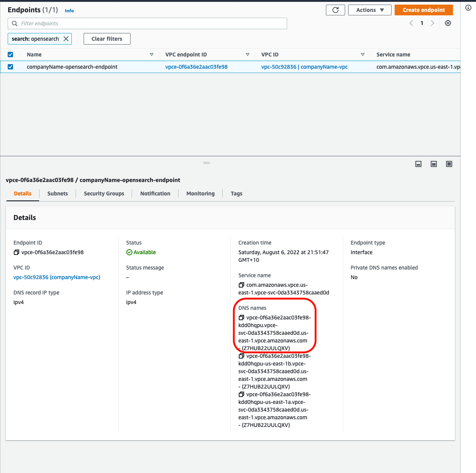This screenshot has height=473, width=476.
Task: Open the vpce-0f6a36e2aac03fe98 endpoint link
Action: [x=196, y=67]
